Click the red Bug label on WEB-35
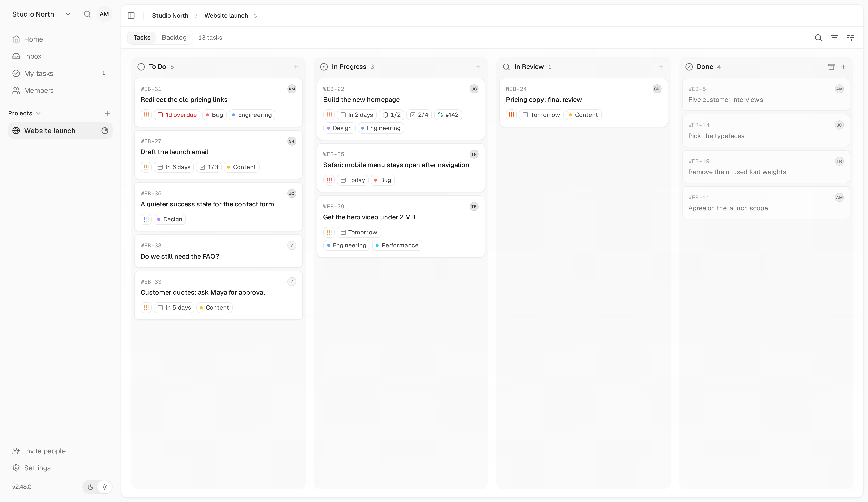Image resolution: width=868 pixels, height=502 pixels. click(x=382, y=180)
